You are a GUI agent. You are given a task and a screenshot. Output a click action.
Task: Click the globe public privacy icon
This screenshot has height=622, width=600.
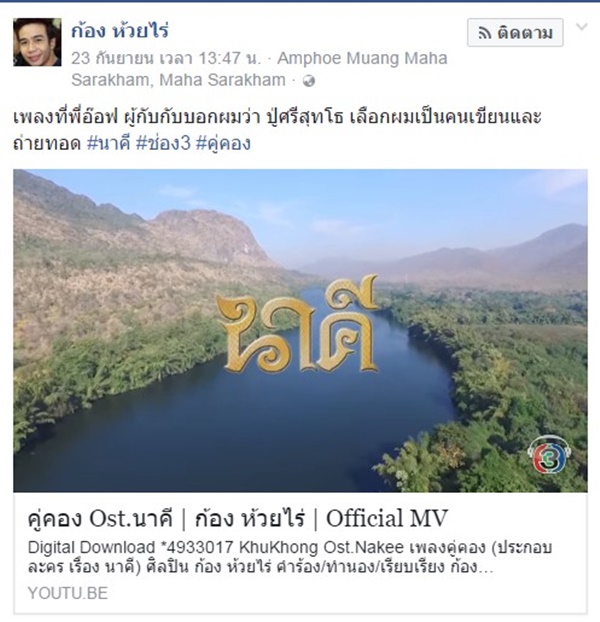pyautogui.click(x=309, y=81)
